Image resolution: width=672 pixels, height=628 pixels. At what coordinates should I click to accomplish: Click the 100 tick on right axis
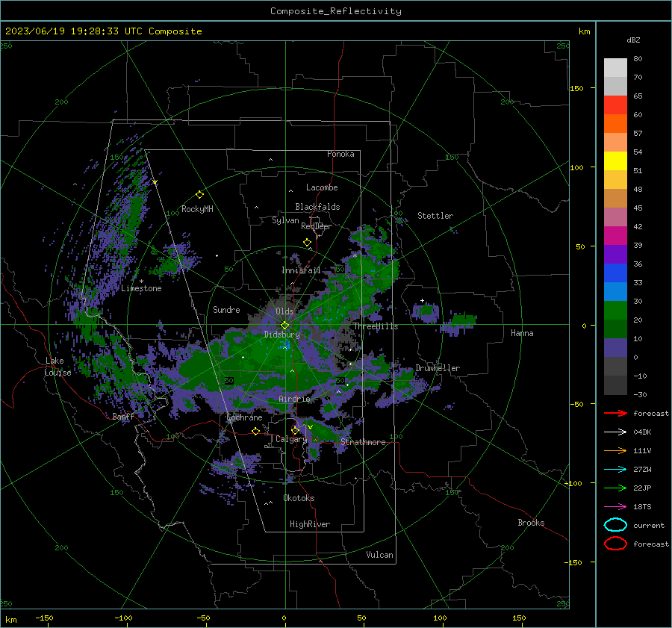(576, 167)
